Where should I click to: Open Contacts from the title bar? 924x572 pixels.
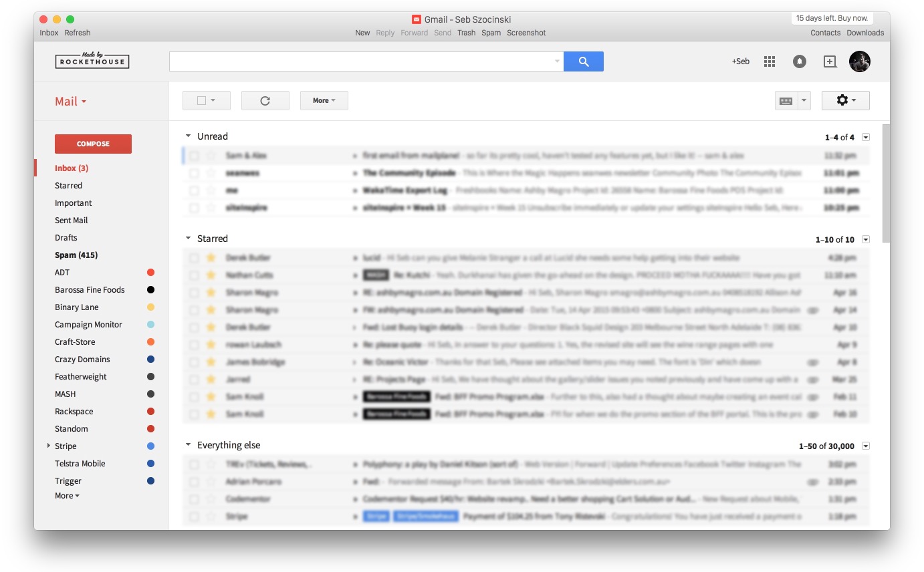[x=826, y=33]
